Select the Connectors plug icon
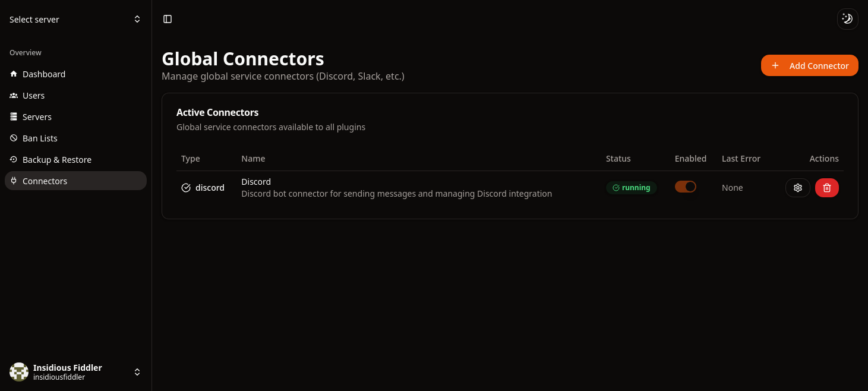 [13, 181]
